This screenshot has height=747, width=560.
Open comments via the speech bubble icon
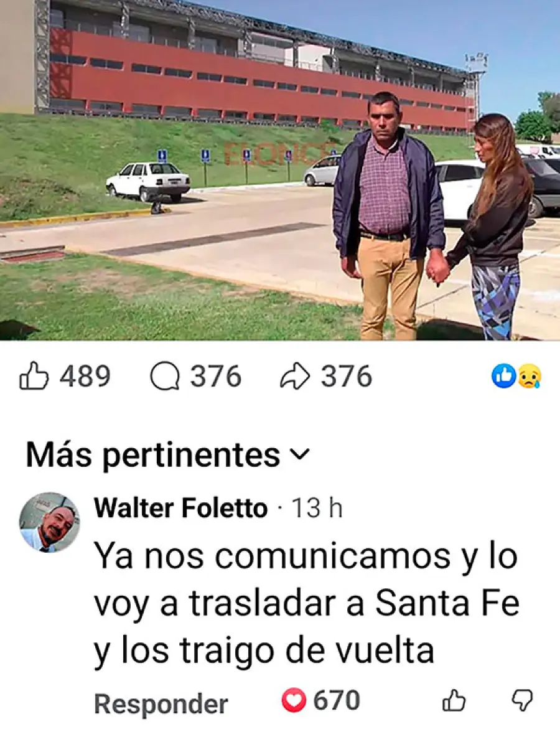point(165,377)
